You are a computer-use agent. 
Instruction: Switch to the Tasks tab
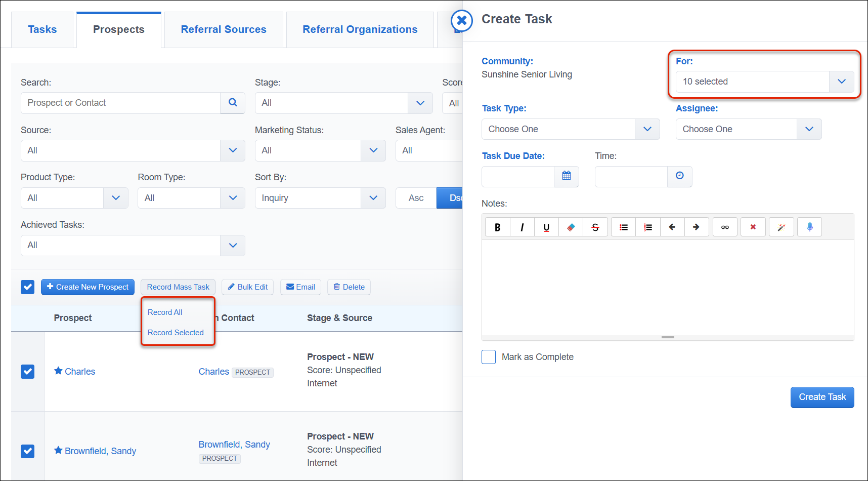[x=42, y=29]
